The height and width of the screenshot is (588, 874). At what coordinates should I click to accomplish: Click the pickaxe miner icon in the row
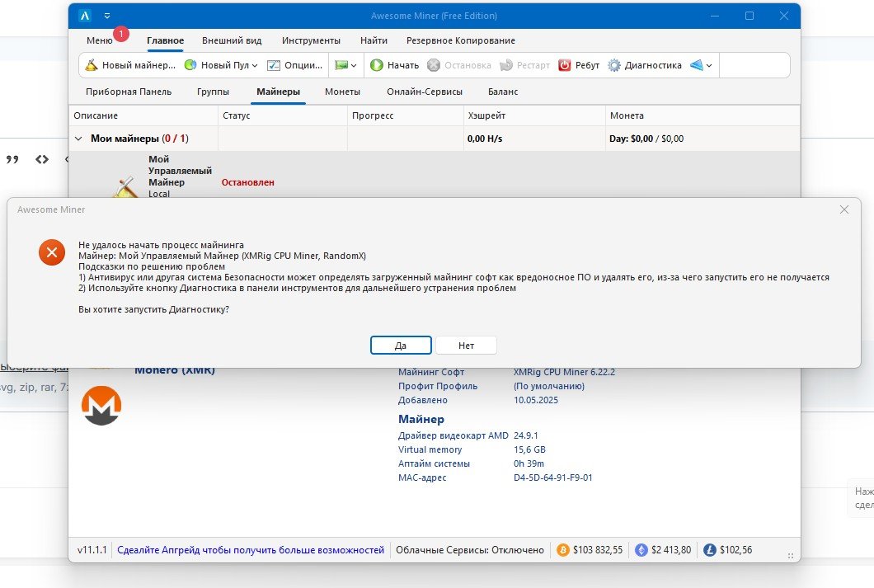point(126,186)
